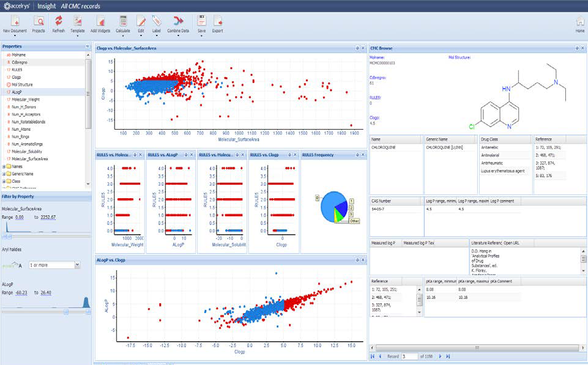Expand the Generic Name folder in Properties
The height and width of the screenshot is (365, 588).
click(x=4, y=174)
